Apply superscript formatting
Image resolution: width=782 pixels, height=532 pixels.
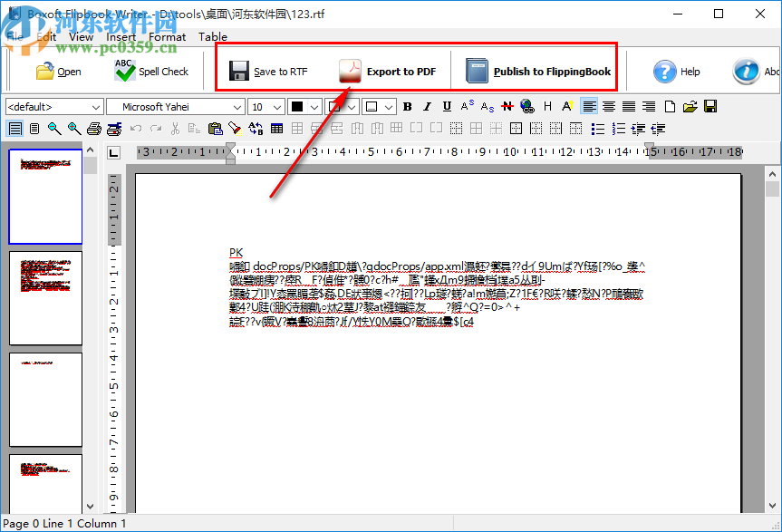coord(468,106)
